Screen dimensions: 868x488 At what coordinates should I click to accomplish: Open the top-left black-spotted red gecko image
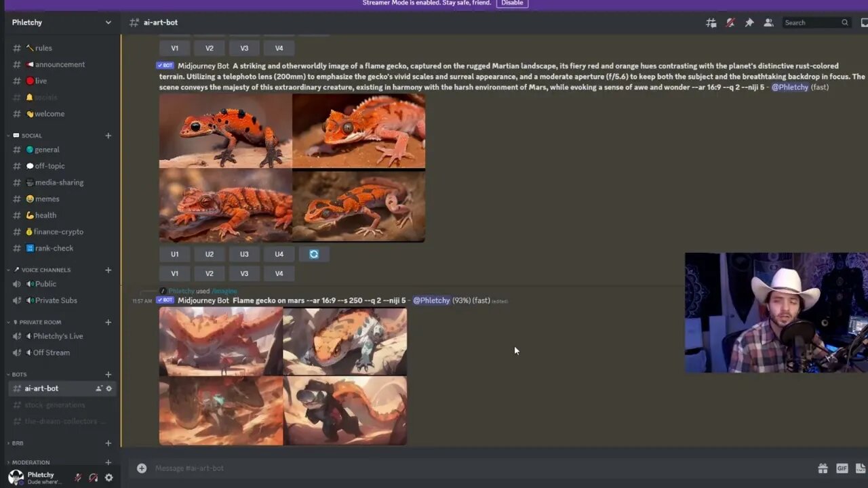point(225,131)
